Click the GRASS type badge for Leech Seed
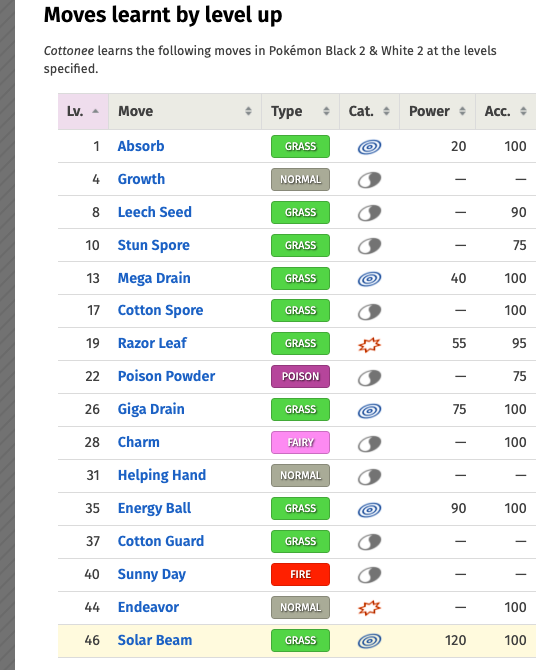The image size is (557, 670). (300, 212)
